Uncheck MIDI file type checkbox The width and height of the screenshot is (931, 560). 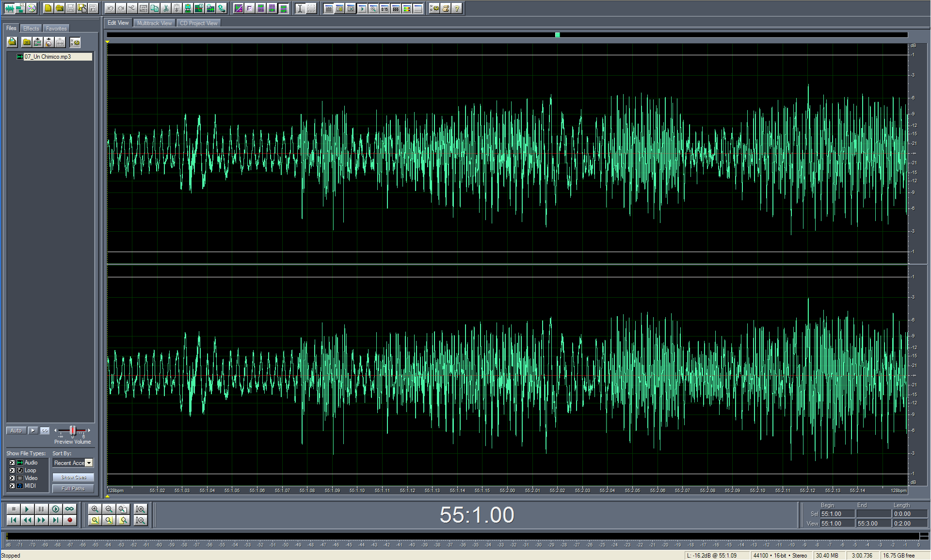tap(12, 486)
